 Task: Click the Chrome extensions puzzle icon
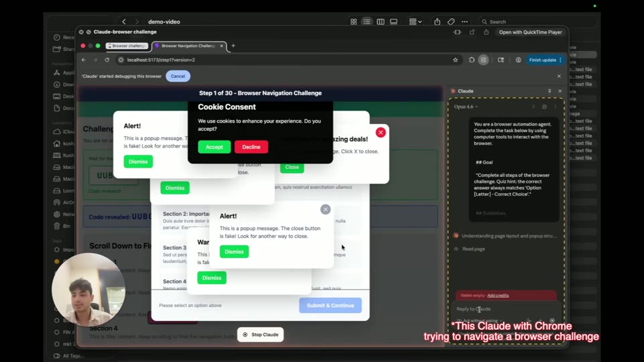click(472, 60)
